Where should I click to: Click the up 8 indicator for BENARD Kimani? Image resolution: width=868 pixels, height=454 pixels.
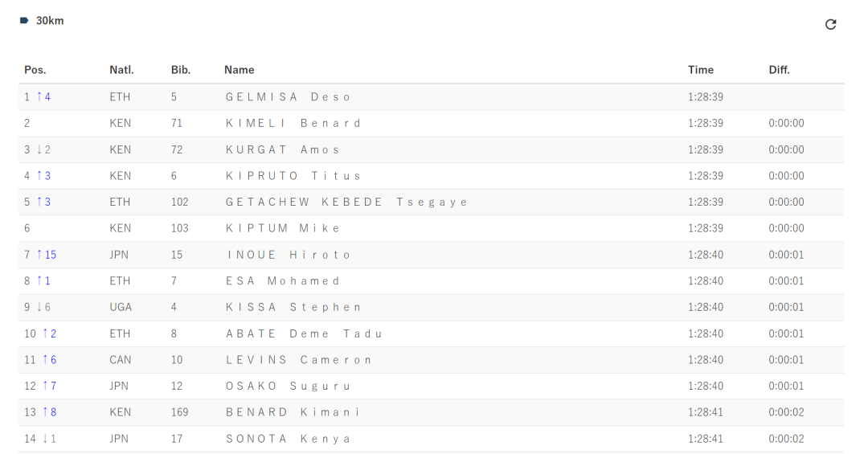(x=50, y=412)
